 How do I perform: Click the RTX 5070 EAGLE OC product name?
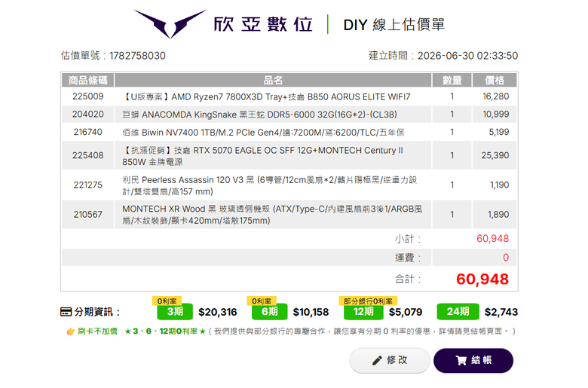[262, 156]
